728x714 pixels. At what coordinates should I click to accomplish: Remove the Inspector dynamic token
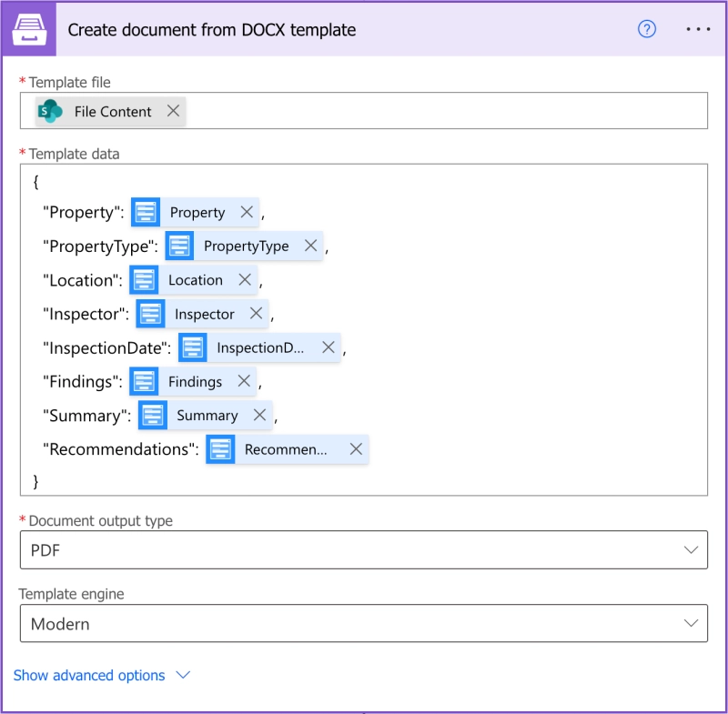(256, 313)
